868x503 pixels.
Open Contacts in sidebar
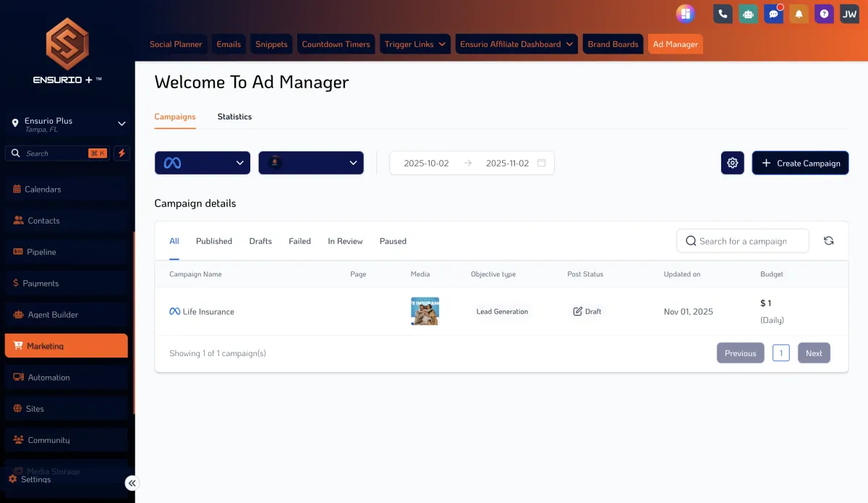[x=67, y=221]
